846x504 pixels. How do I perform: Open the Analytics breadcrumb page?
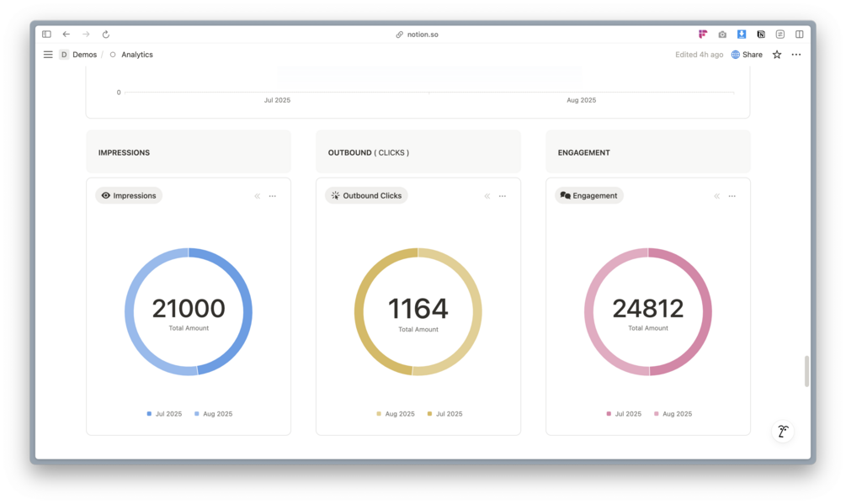(137, 55)
